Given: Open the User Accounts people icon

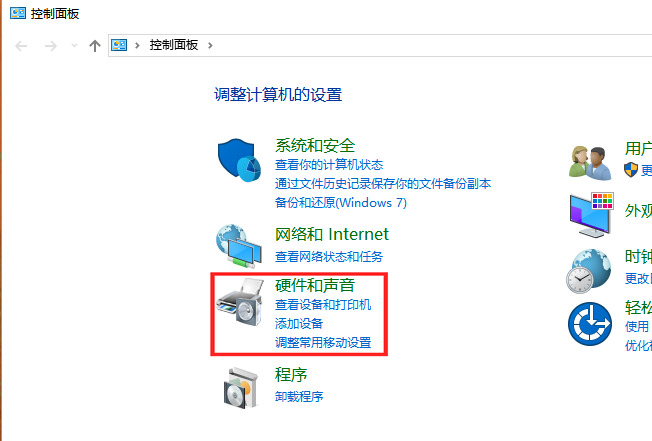Looking at the screenshot, I should (x=590, y=163).
